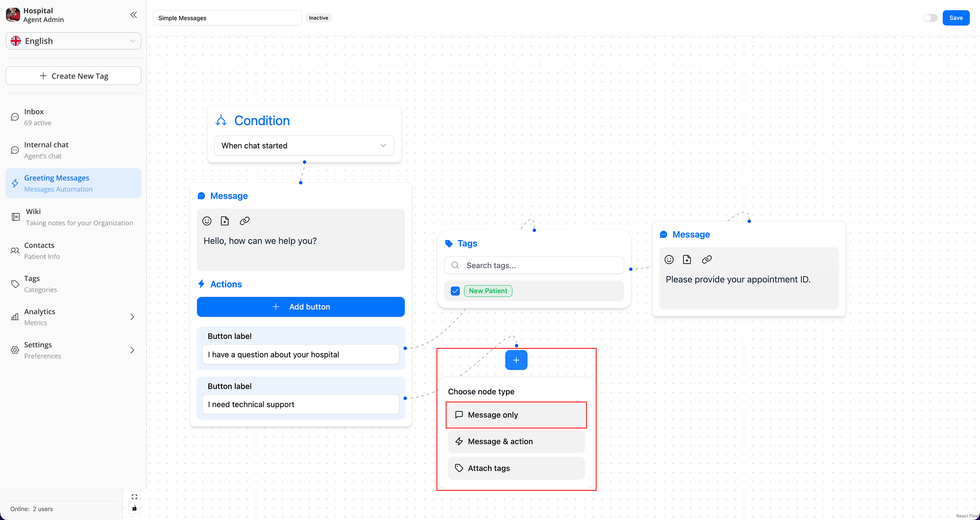This screenshot has height=520, width=980.
Task: Expand the Settings submenu
Action: pyautogui.click(x=132, y=350)
